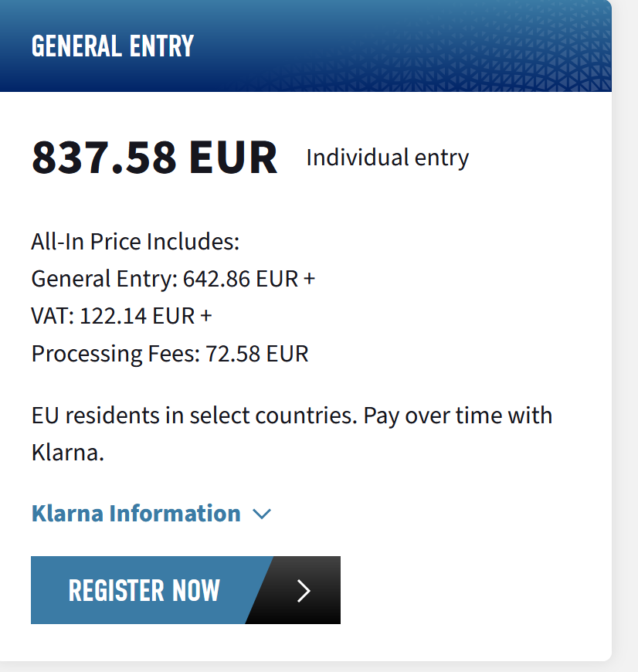Click the plus sign after 122.14 EUR
Image resolution: width=638 pixels, height=672 pixels.
tap(206, 316)
